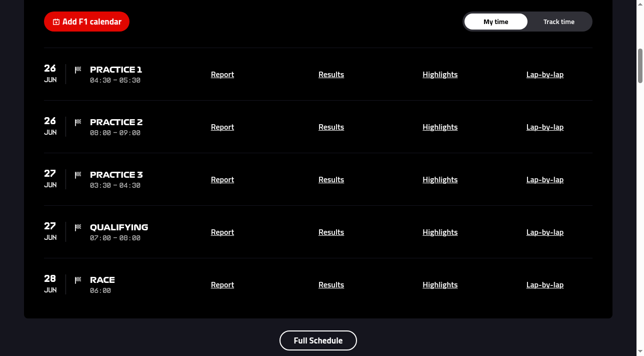Image resolution: width=644 pixels, height=356 pixels.
Task: Click the 06:00 race start time
Action: [x=100, y=291]
